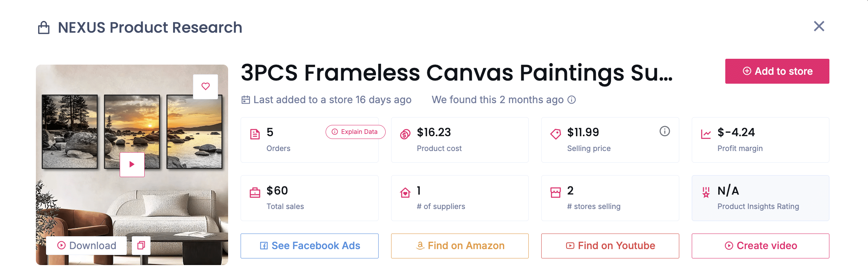Click the Product cost coin icon

(x=405, y=134)
